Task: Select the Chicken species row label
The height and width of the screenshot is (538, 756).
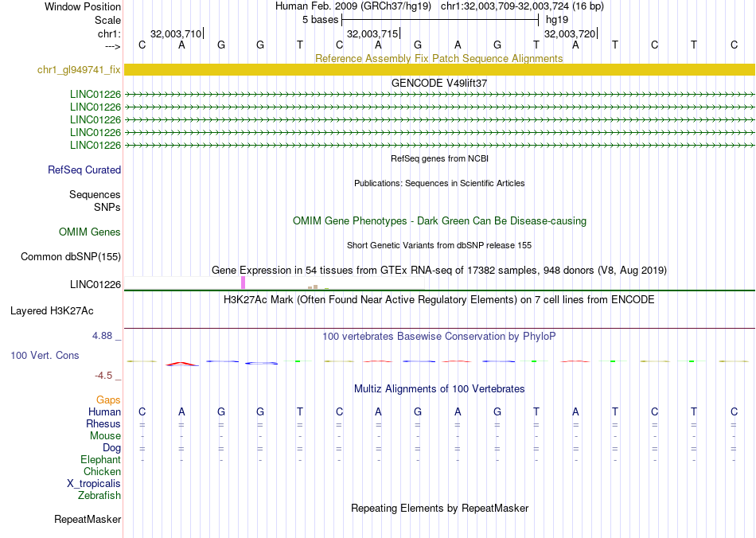Action: pos(102,471)
